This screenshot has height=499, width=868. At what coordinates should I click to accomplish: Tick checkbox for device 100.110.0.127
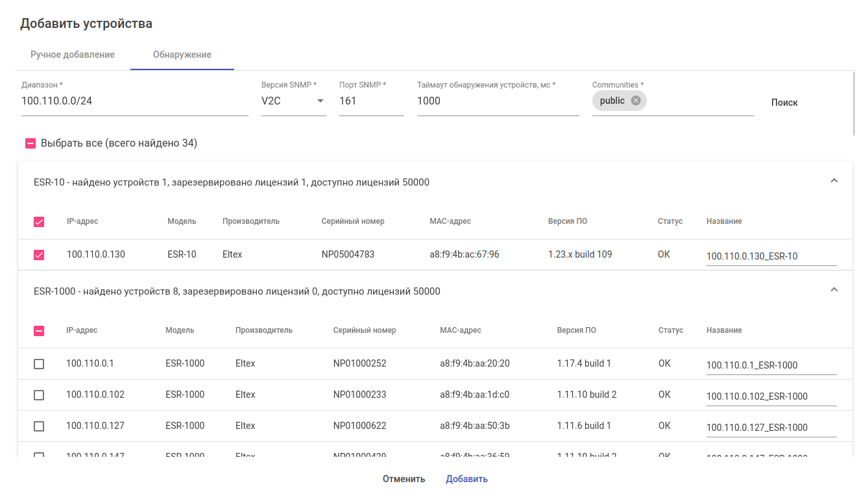[39, 426]
